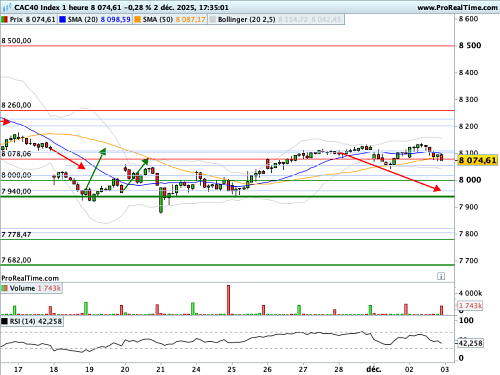
Task: Click the 8 200 price axis label
Action: point(468,126)
